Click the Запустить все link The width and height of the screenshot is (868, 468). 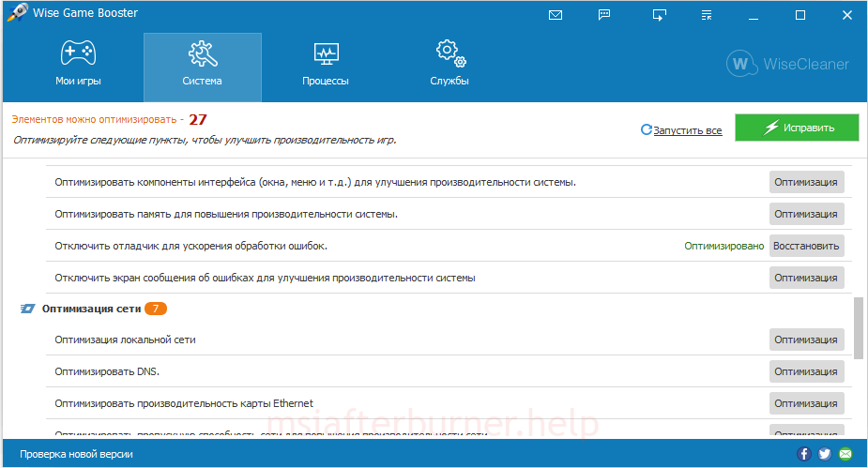click(x=687, y=130)
